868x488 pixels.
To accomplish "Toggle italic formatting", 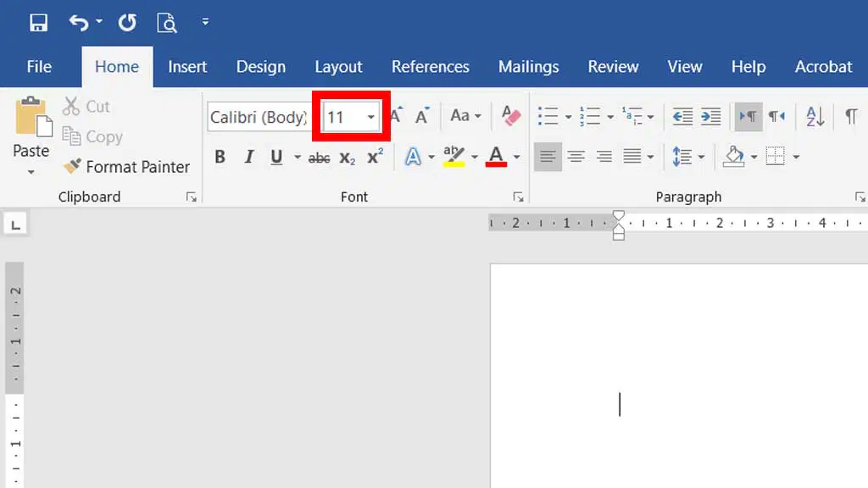I will coord(249,157).
